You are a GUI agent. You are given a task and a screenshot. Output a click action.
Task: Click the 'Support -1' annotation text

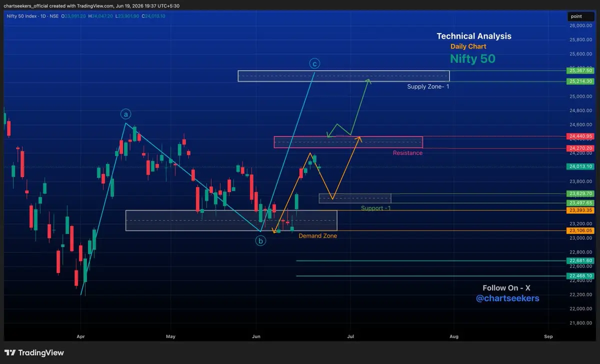[375, 208]
